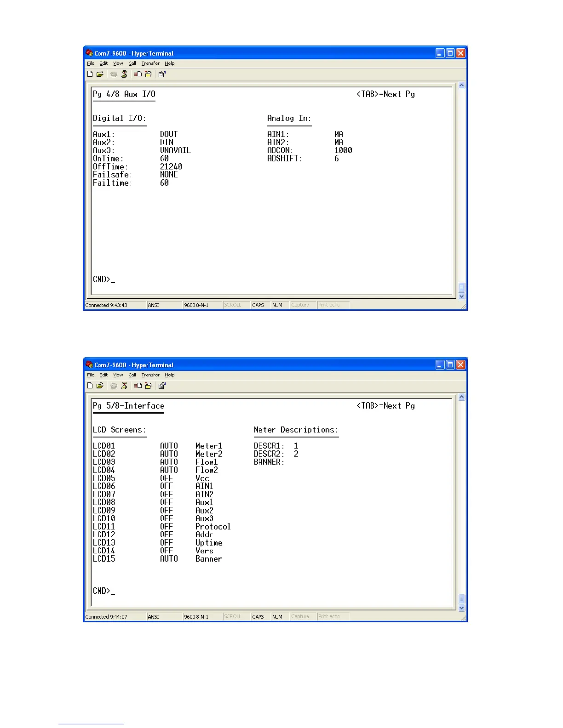Image resolution: width=563 pixels, height=728 pixels.
Task: Click Disconnect icon in Interface window
Action: [x=124, y=386]
